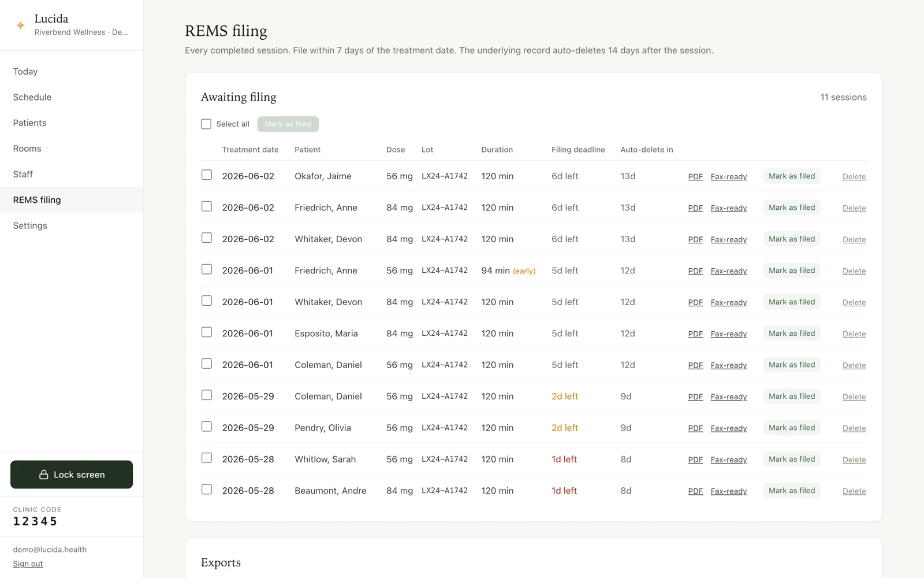
Task: Delete Whitaker, Devon 2026-06-02 session
Action: pyautogui.click(x=854, y=239)
